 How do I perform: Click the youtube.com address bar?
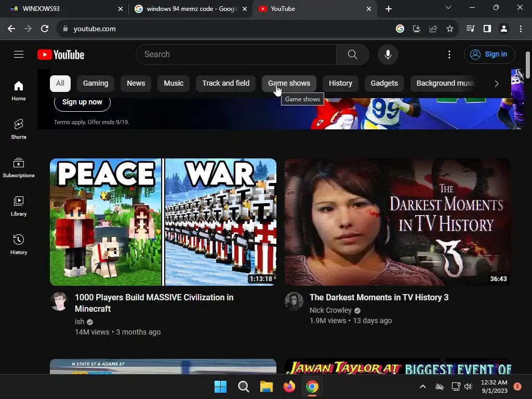click(224, 29)
